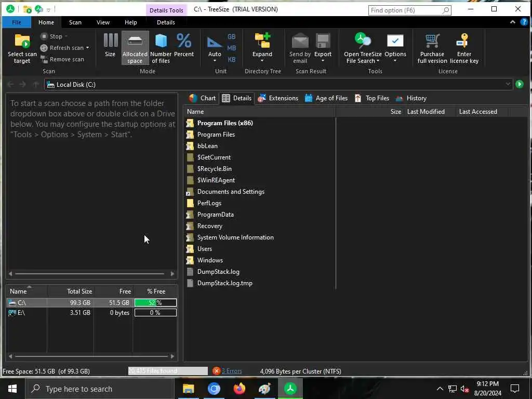This screenshot has height=399, width=532.
Task: Set unit to KB
Action: point(231,60)
